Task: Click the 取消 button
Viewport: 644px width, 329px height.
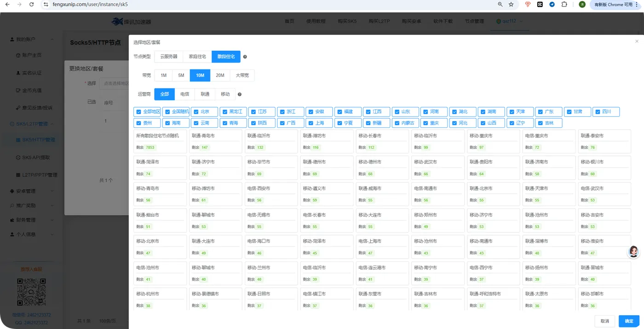Action: (x=605, y=321)
